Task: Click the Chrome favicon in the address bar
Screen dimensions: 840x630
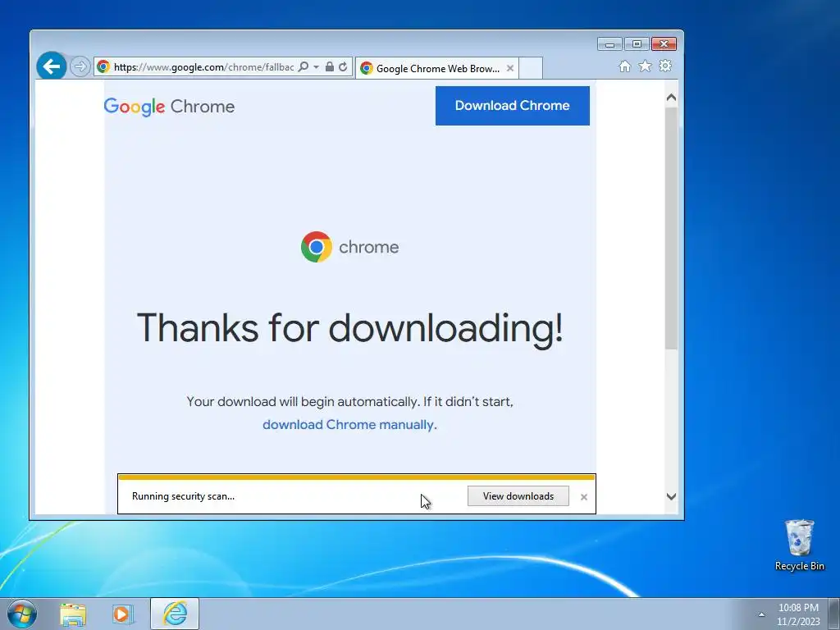Action: 103,66
